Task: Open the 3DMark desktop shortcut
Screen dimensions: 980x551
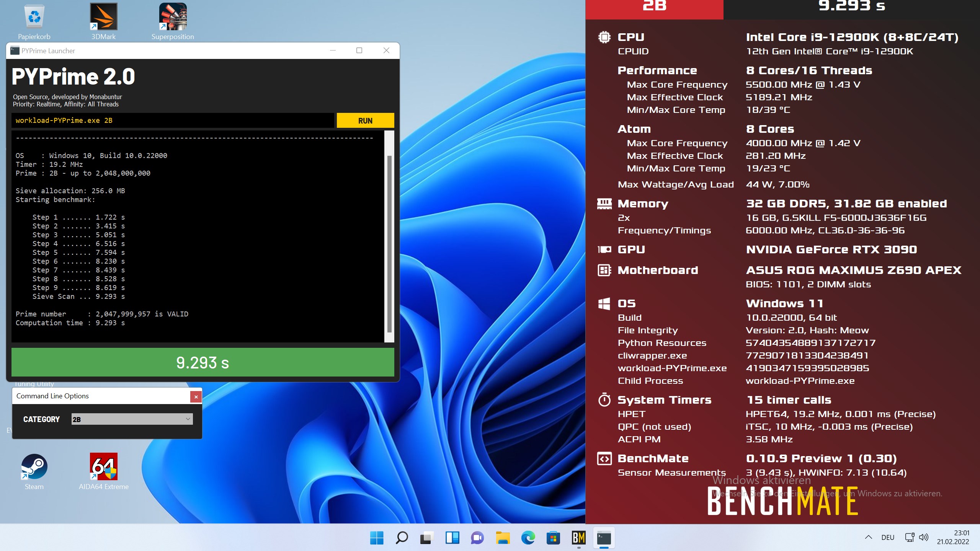Action: 103,21
